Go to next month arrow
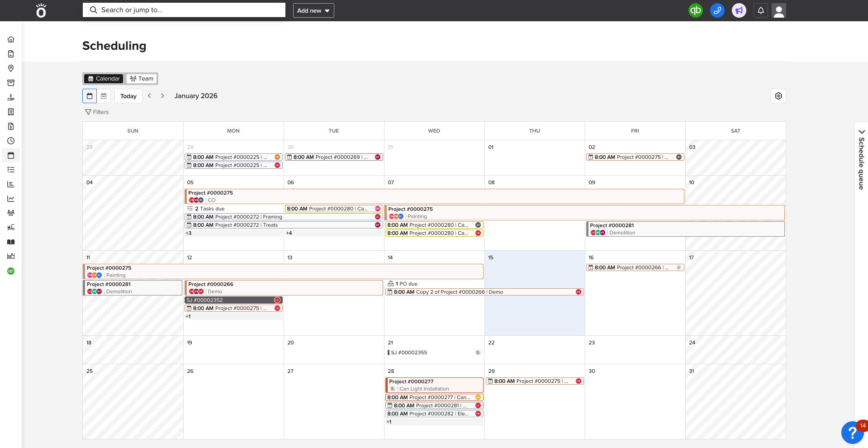This screenshot has width=868, height=448. (x=162, y=96)
